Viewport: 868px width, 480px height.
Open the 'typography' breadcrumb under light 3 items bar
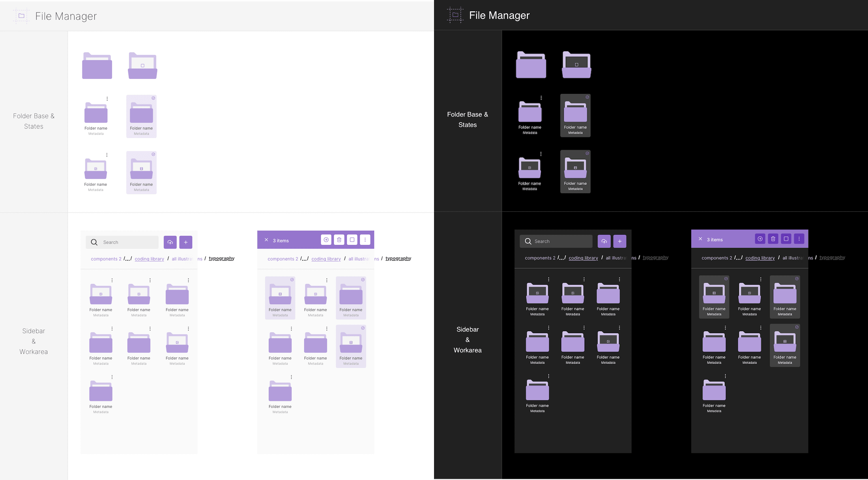[398, 258]
